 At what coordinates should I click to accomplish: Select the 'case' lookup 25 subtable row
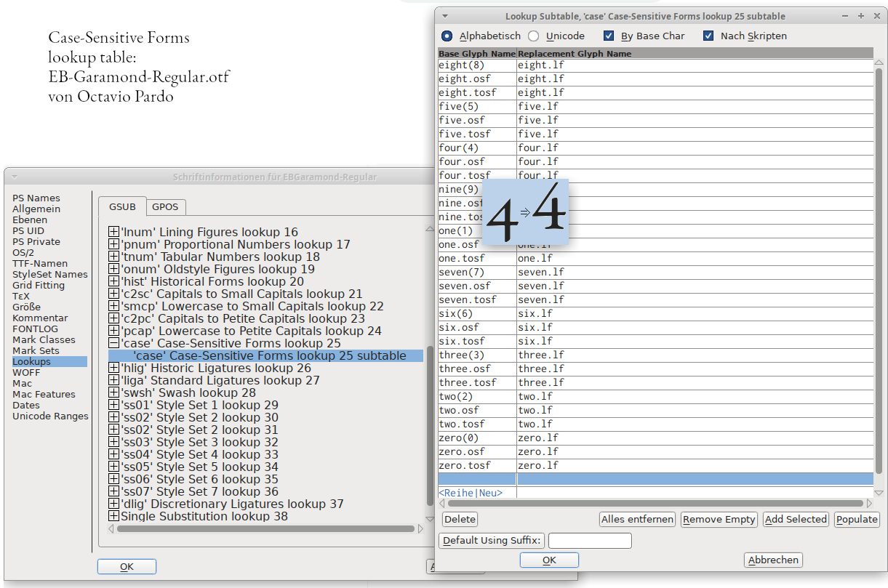(265, 355)
